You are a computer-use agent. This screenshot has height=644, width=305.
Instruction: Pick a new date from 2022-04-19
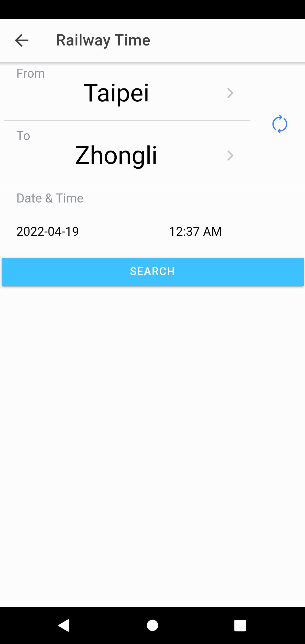[x=48, y=232]
